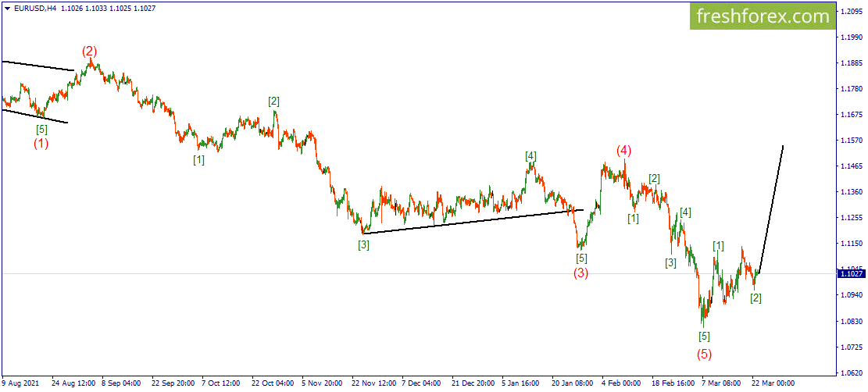Click the 1.0940 price axis label
The image size is (868, 392).
852,295
